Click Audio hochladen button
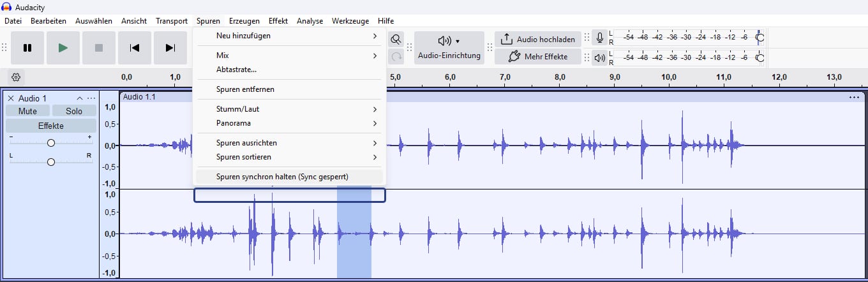Image resolution: width=868 pixels, height=282 pixels. point(538,39)
